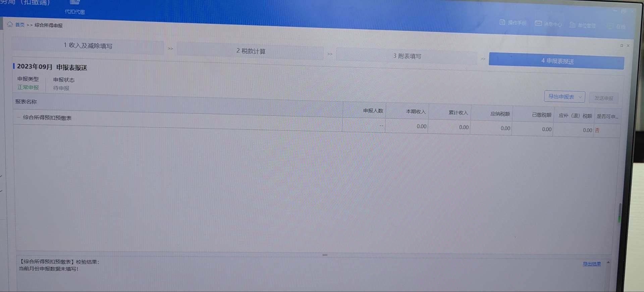Open the 消息中心 envelope icon
The height and width of the screenshot is (292, 644).
click(x=538, y=23)
